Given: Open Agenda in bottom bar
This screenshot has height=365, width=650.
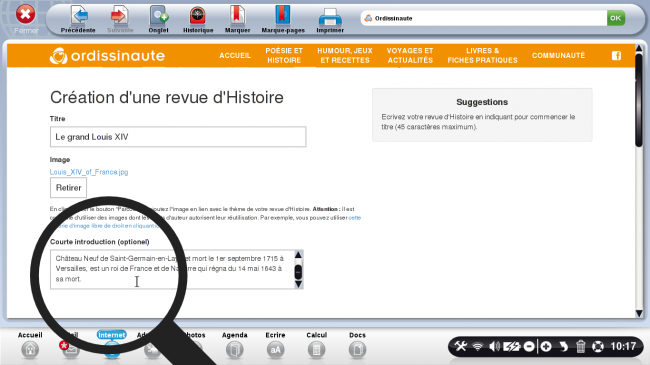Looking at the screenshot, I should click(235, 345).
